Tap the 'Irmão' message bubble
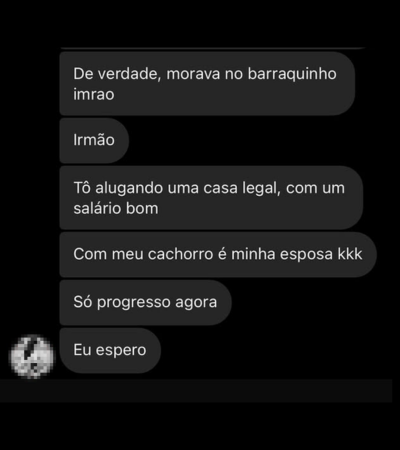The width and height of the screenshot is (400, 450). tap(94, 140)
